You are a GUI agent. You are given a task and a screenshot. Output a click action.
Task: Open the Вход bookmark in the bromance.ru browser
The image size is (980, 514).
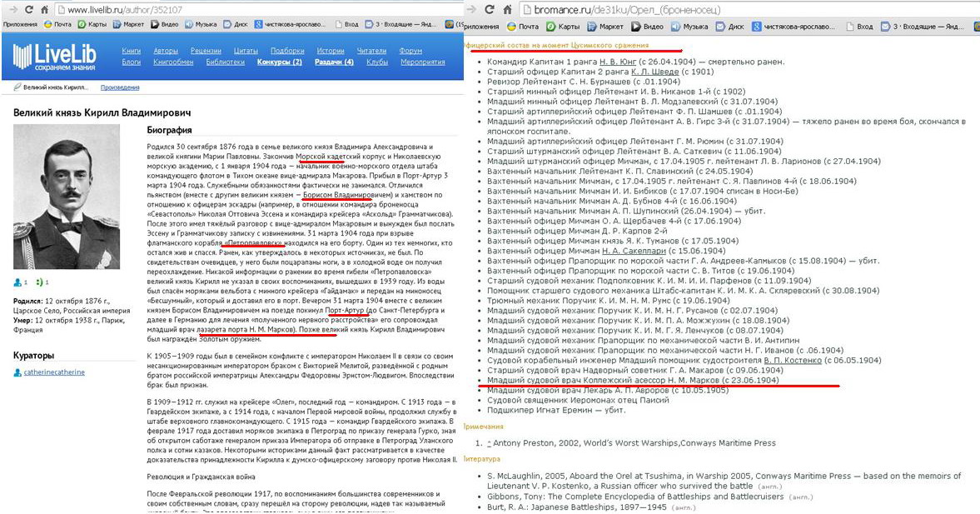point(859,27)
